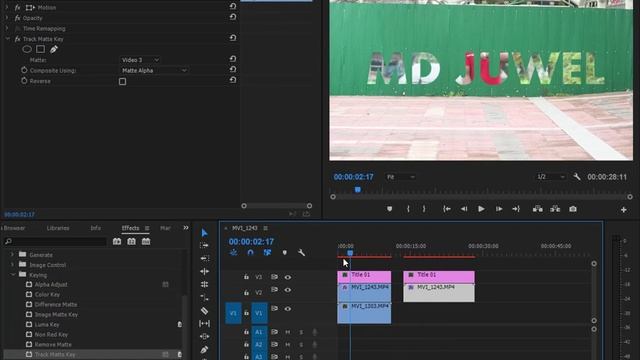Expand the Opacity effect properties
Screen dimensions: 640x360
7,18
